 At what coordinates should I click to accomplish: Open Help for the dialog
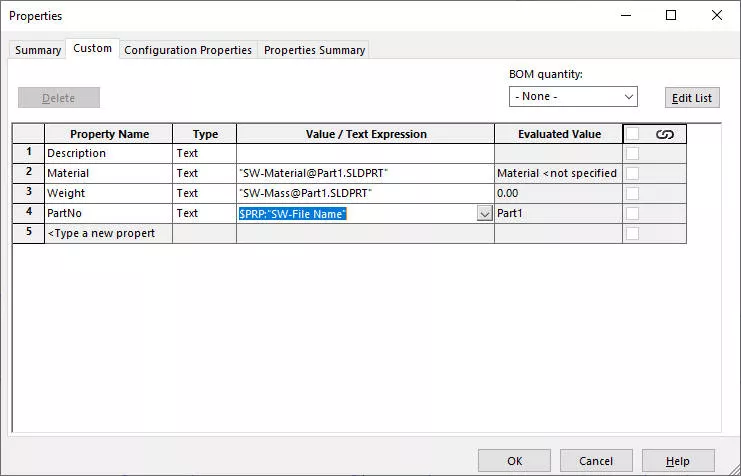[678, 461]
